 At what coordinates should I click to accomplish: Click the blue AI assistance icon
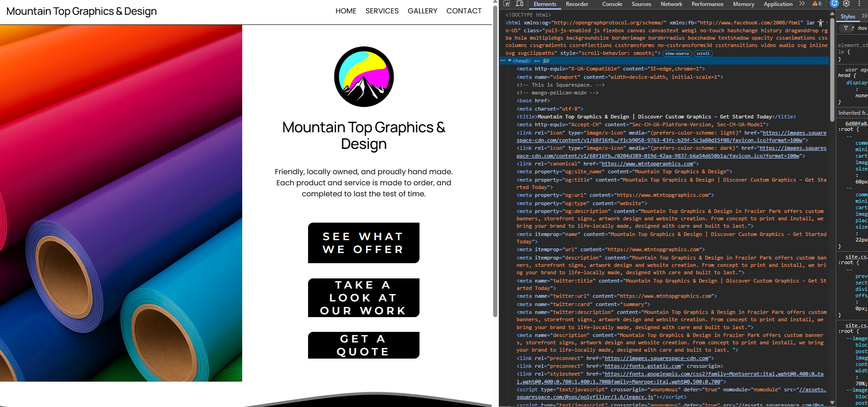834,4
